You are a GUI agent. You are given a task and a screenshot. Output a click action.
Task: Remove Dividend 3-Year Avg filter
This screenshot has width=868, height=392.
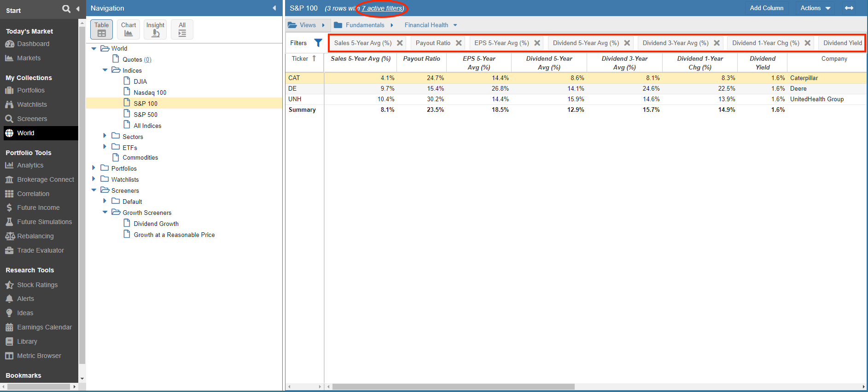[x=717, y=43]
